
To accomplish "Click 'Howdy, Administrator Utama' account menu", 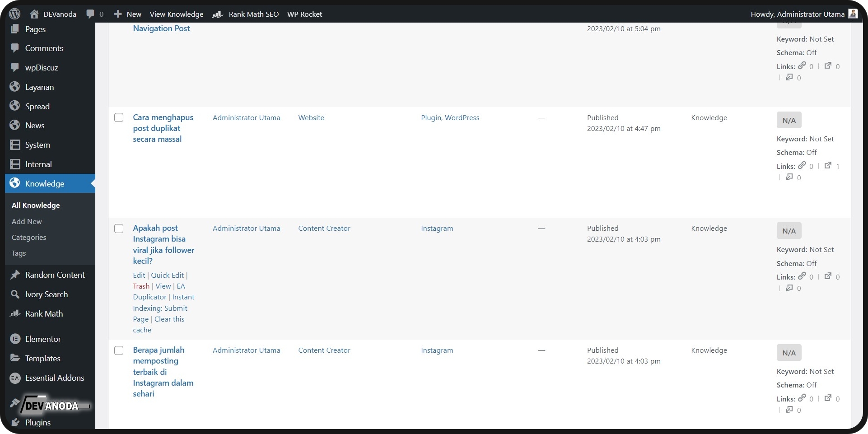I will tap(804, 14).
